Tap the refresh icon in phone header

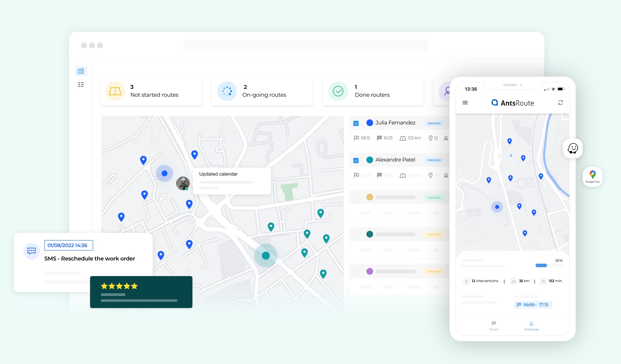click(x=560, y=103)
